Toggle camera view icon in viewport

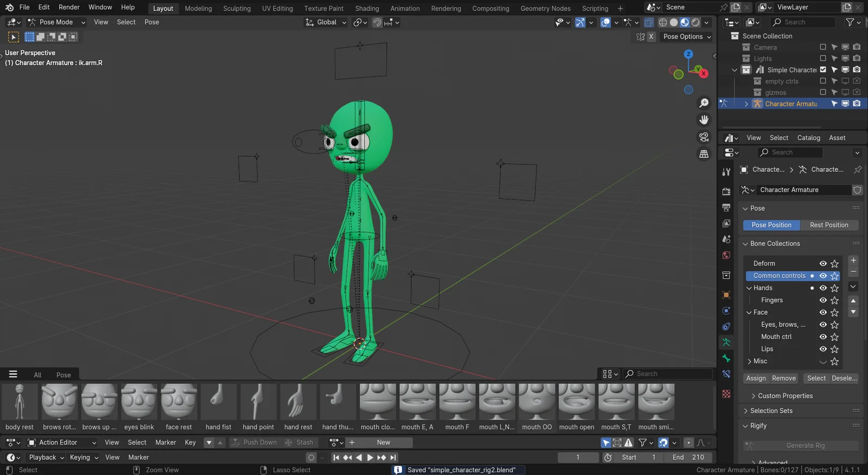(x=704, y=137)
